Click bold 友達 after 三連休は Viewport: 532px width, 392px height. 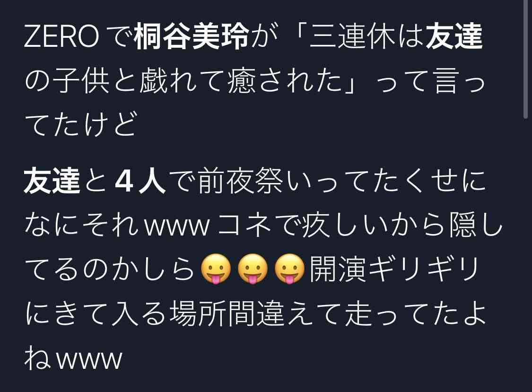(454, 35)
